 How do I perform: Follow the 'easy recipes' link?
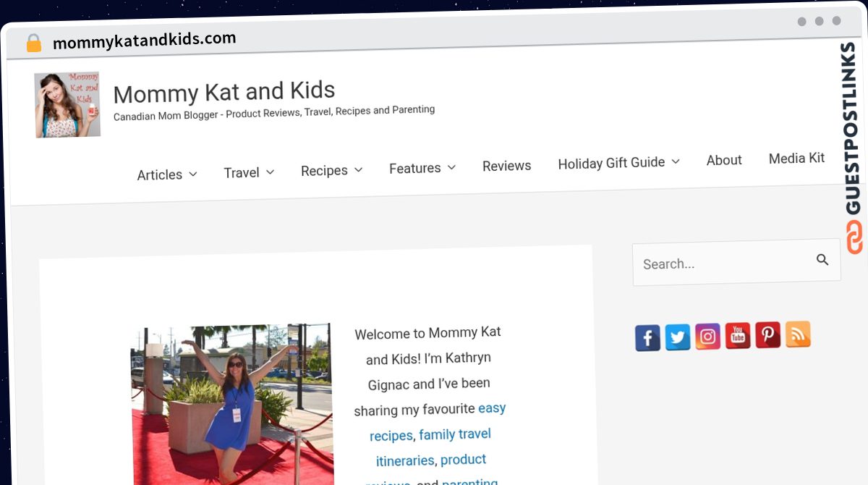pos(438,422)
